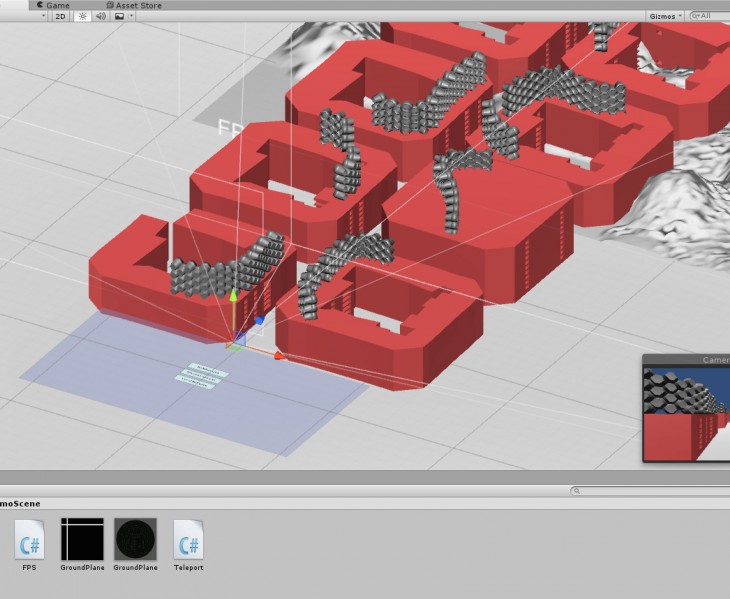730x599 pixels.
Task: Select the Teleport C# script asset
Action: click(x=187, y=540)
